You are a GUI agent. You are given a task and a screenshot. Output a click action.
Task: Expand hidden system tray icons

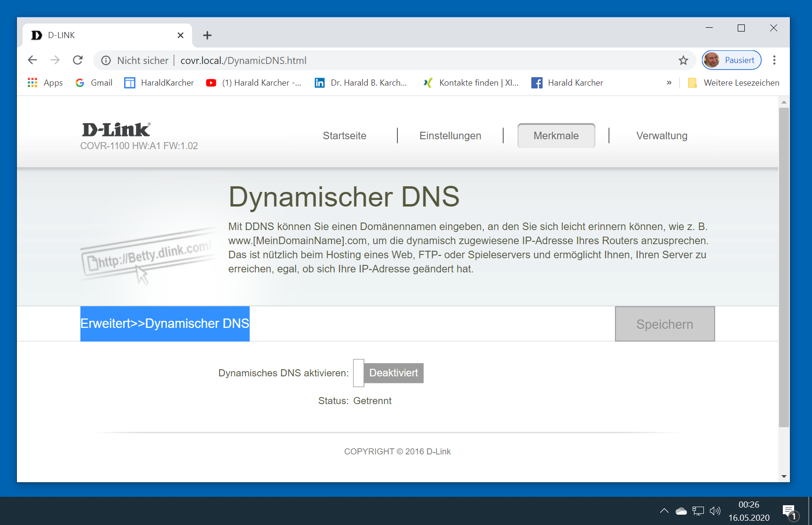click(x=664, y=511)
